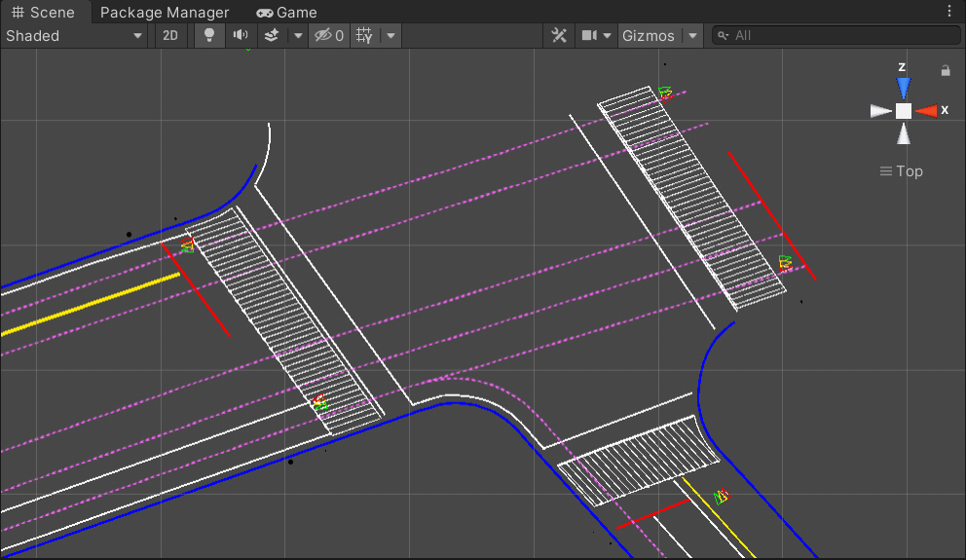Expand the scene effects dropdown arrow

point(298,36)
